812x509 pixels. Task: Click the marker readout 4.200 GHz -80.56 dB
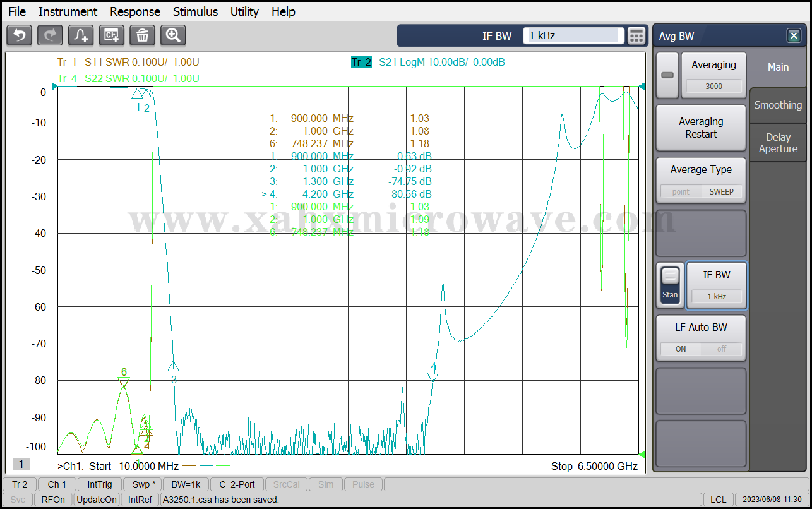point(348,194)
